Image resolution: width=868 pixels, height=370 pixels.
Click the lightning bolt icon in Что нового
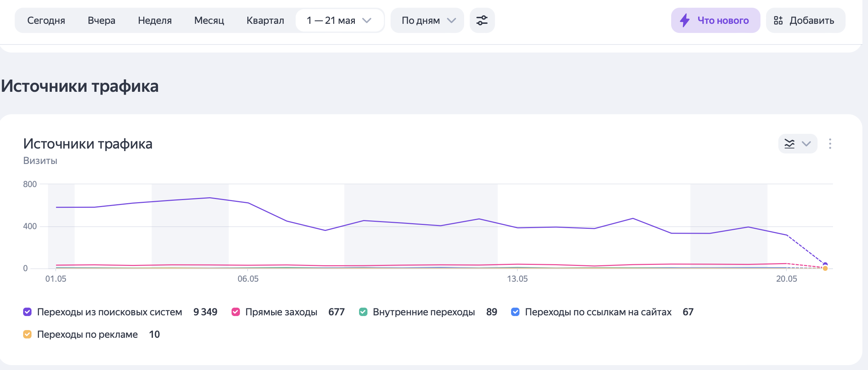685,20
